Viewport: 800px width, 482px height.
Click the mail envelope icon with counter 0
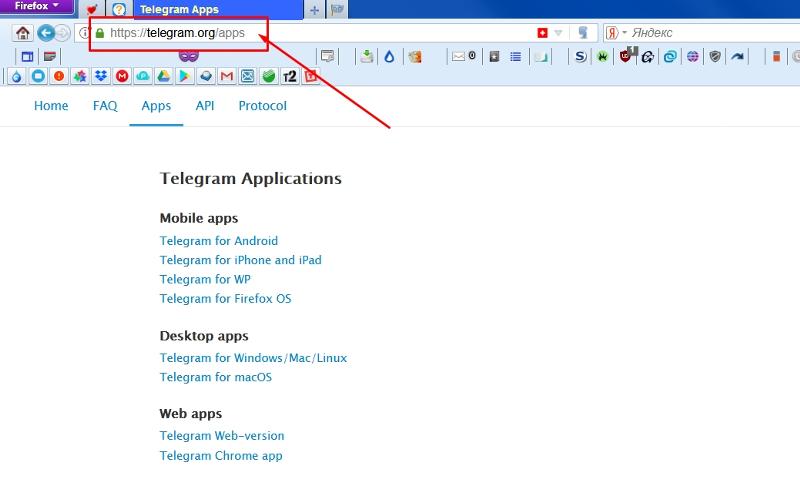click(464, 56)
